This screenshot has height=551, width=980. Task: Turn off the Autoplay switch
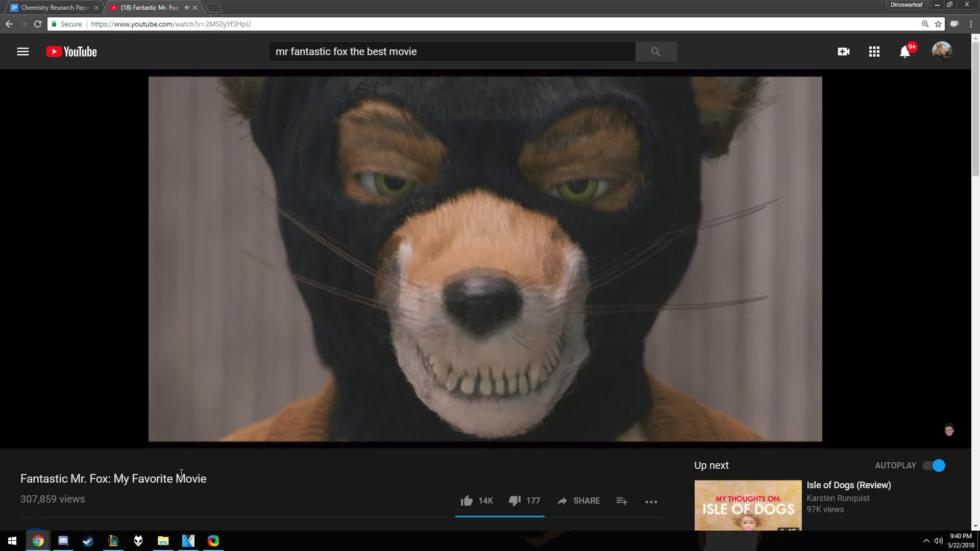click(934, 465)
